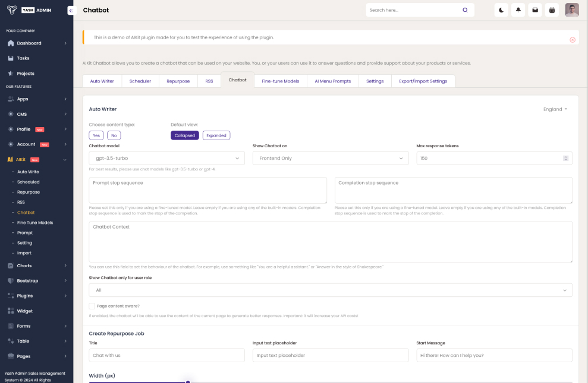Expand the Apps menu chevron
The height and width of the screenshot is (383, 588).
(x=65, y=99)
